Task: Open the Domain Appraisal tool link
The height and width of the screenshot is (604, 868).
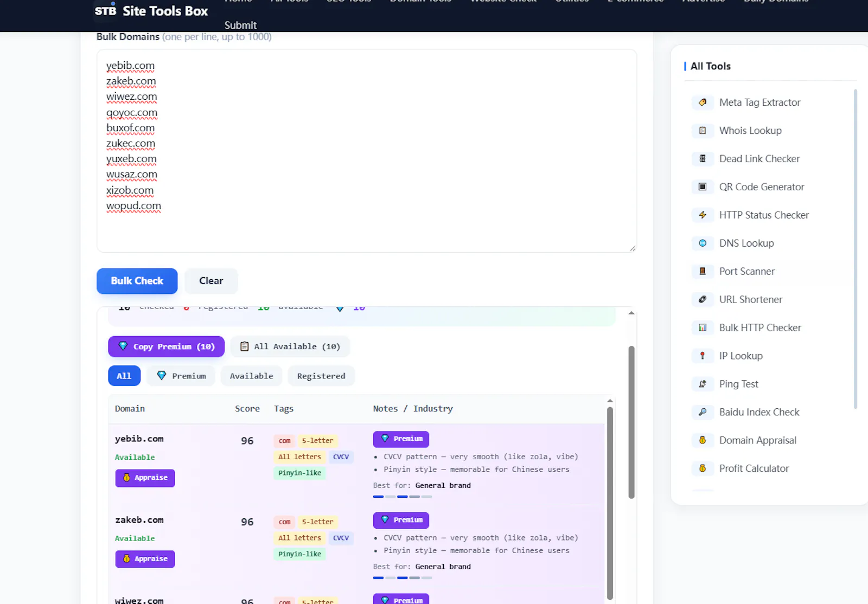Action: pos(758,441)
